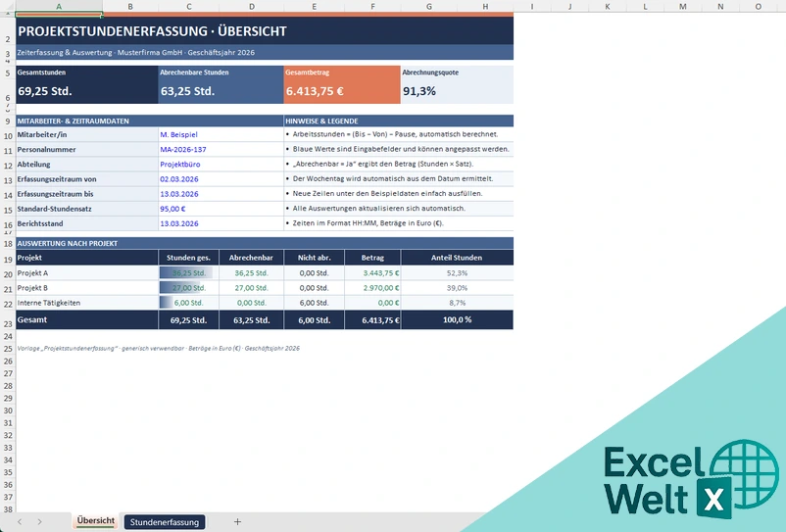The image size is (786, 532).
Task: Click Erfassungszeitraum bis date 13.03.2026
Action: (x=179, y=194)
